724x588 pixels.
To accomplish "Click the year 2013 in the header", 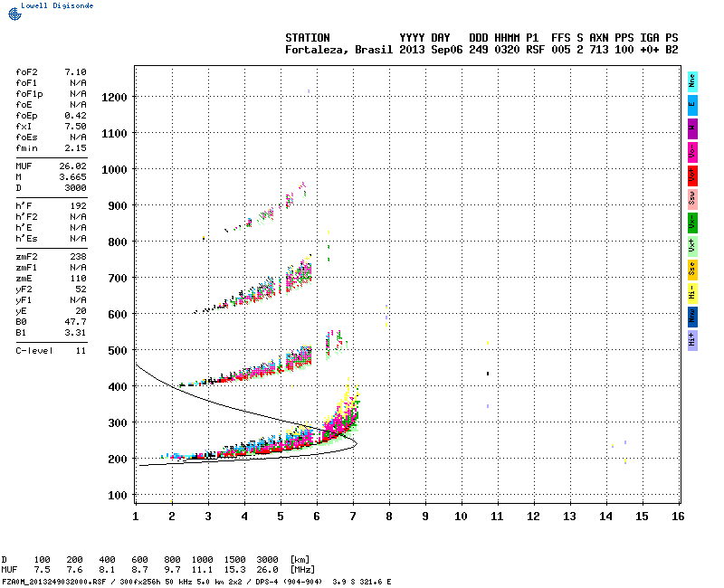I will click(x=412, y=50).
